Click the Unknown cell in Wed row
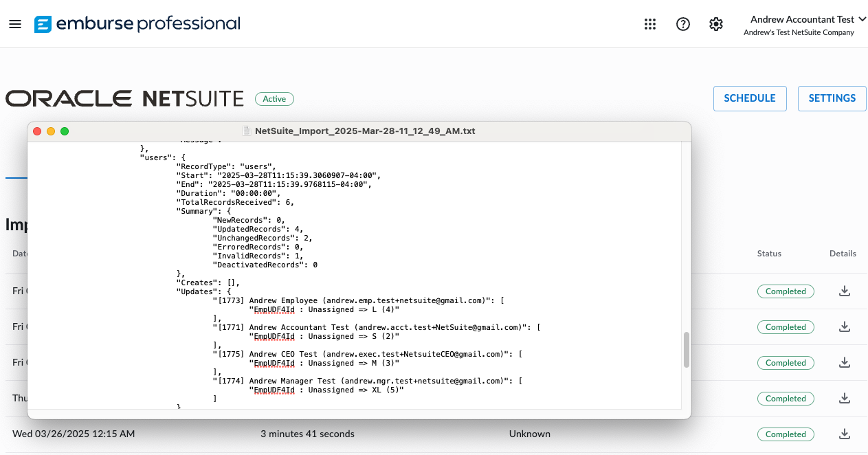This screenshot has height=455, width=868. 529,434
